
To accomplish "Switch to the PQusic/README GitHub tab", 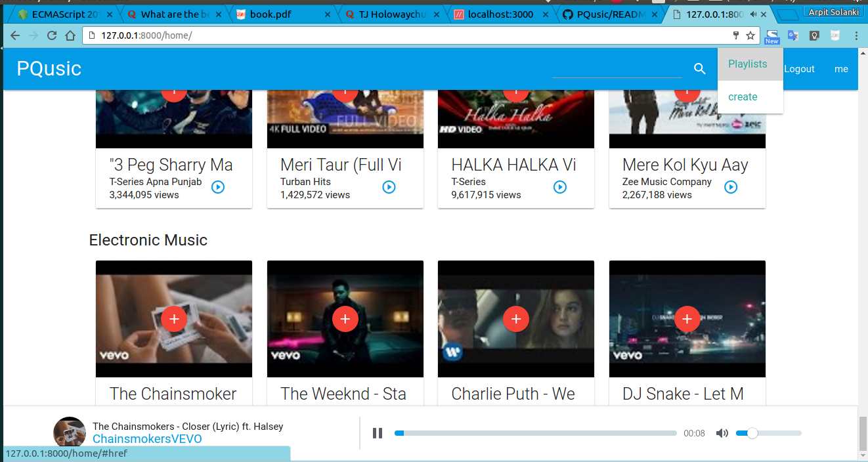I will pyautogui.click(x=609, y=14).
